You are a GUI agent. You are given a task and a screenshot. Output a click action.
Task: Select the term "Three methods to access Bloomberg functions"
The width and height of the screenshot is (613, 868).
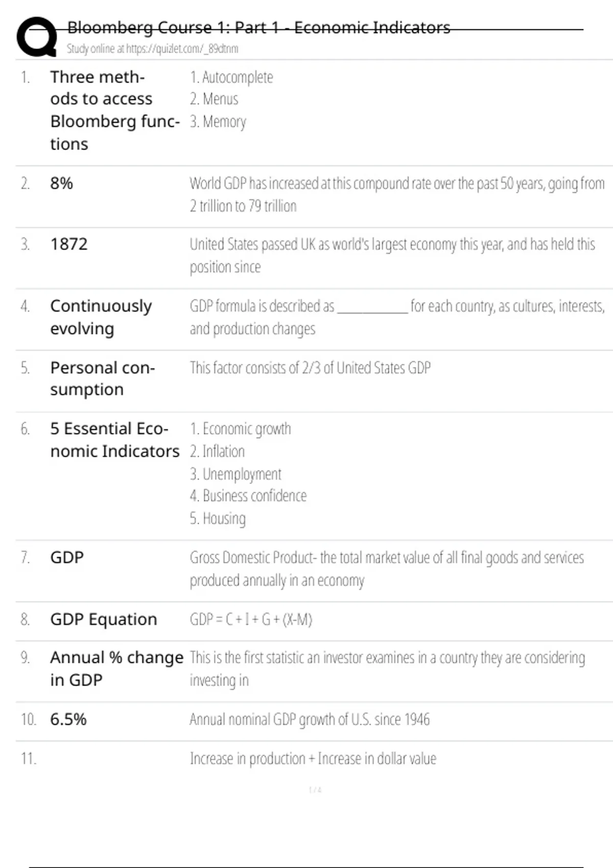(114, 110)
